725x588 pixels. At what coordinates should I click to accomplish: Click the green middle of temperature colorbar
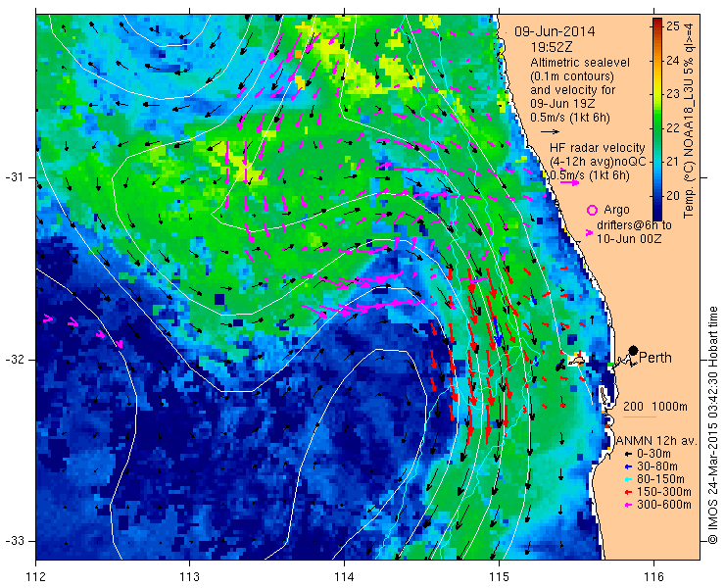coord(657,129)
